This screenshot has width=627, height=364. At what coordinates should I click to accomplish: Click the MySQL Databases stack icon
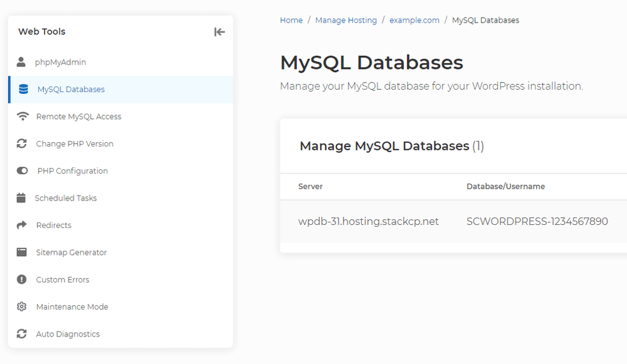24,90
